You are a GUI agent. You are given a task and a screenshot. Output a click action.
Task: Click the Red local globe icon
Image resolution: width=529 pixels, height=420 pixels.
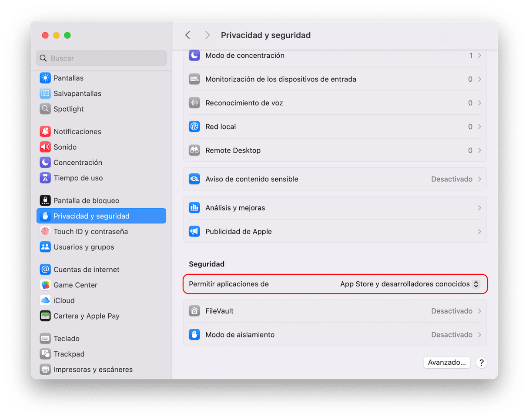pyautogui.click(x=194, y=127)
